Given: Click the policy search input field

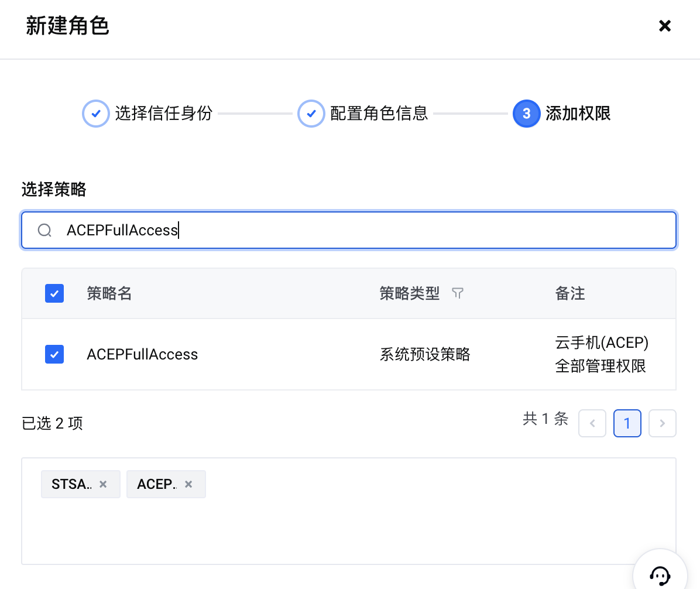Looking at the screenshot, I should [x=363, y=230].
